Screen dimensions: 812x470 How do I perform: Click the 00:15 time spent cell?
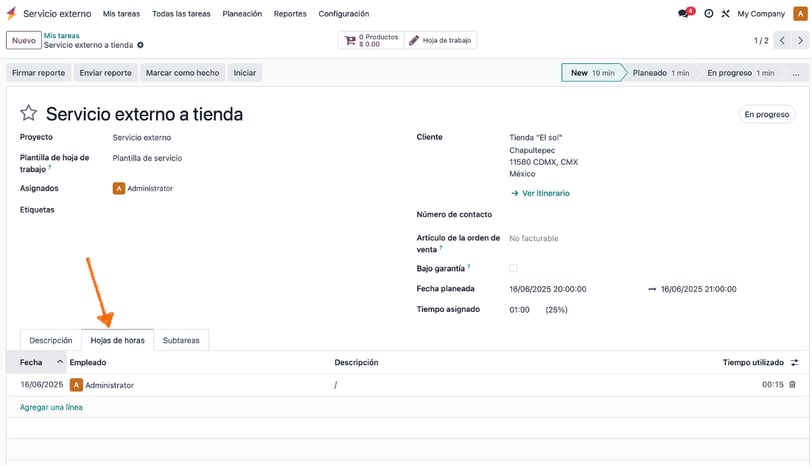[x=773, y=385]
